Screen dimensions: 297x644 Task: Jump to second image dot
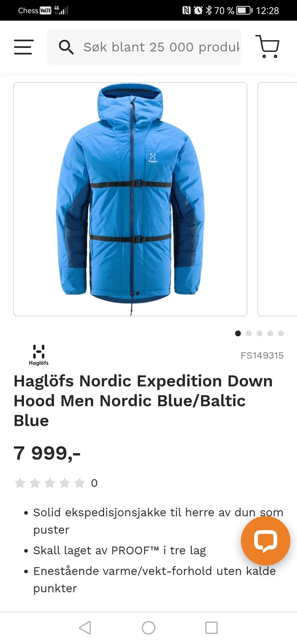249,333
